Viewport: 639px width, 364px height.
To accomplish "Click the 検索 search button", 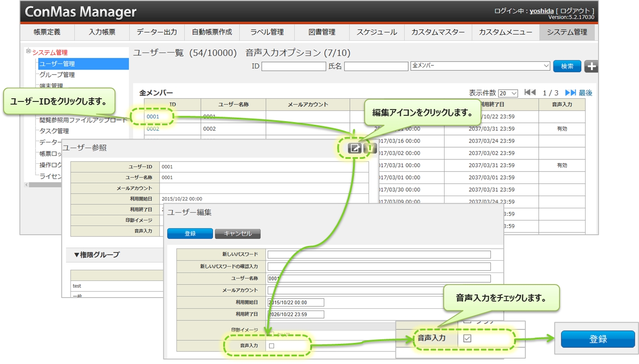I will tap(567, 66).
